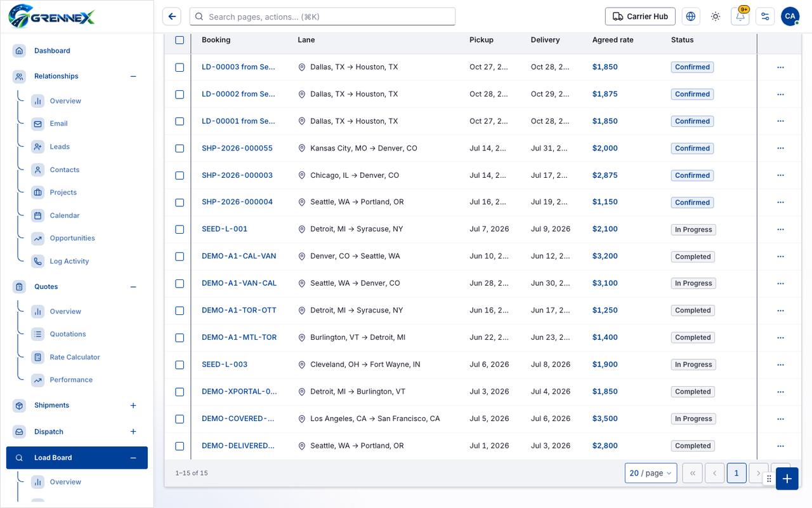Check the box for LD-00002 row
This screenshot has height=508, width=812.
click(180, 95)
